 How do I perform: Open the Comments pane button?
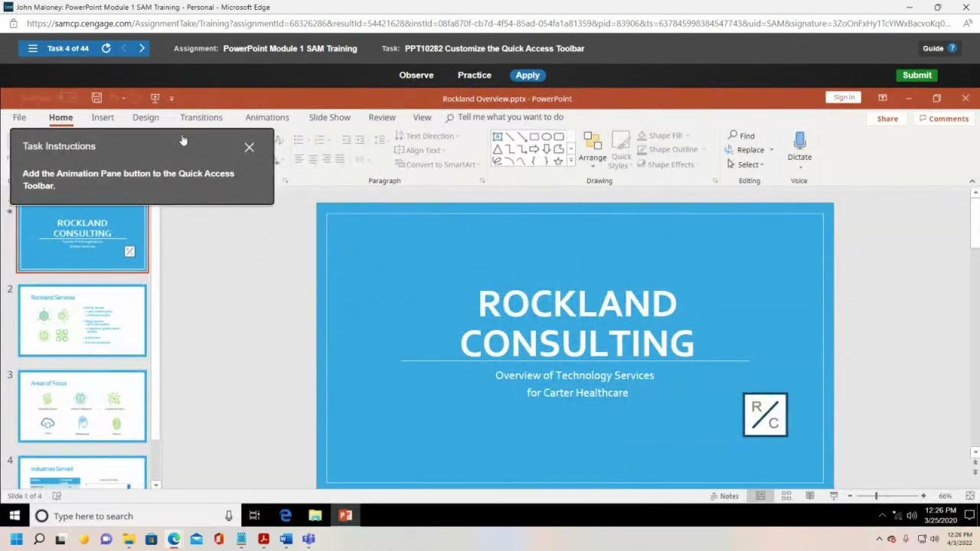point(944,119)
